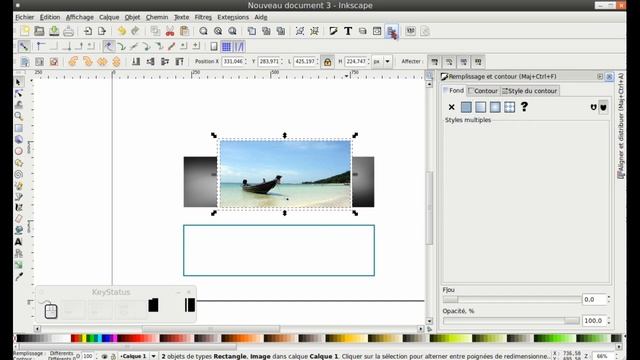Viewport: 640px width, 360px height.
Task: Set fill to flat color
Action: (x=466, y=107)
